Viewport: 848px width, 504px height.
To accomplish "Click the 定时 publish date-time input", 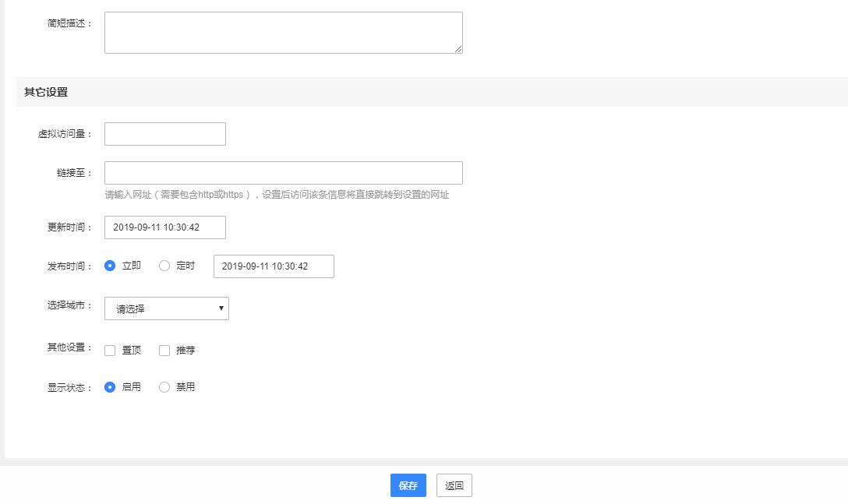I will (x=274, y=266).
